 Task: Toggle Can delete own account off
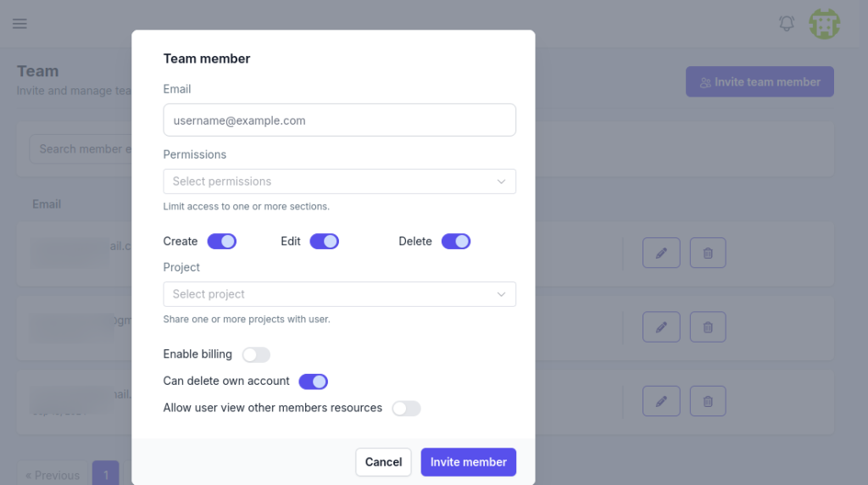(x=314, y=382)
